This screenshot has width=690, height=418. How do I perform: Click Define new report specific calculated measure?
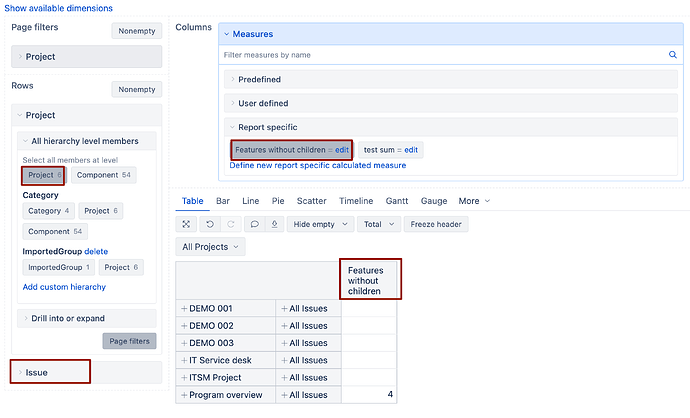[317, 165]
